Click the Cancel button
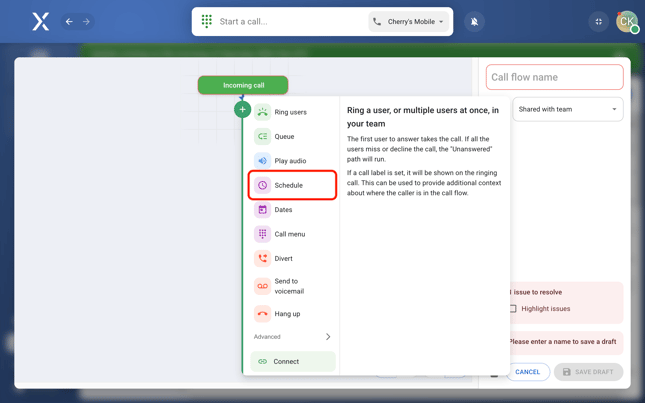 pyautogui.click(x=528, y=372)
